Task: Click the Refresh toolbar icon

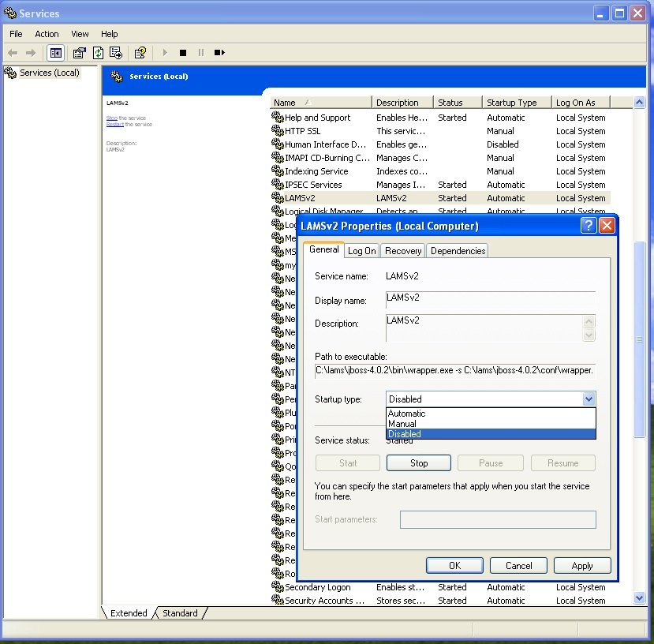Action: tap(98, 53)
